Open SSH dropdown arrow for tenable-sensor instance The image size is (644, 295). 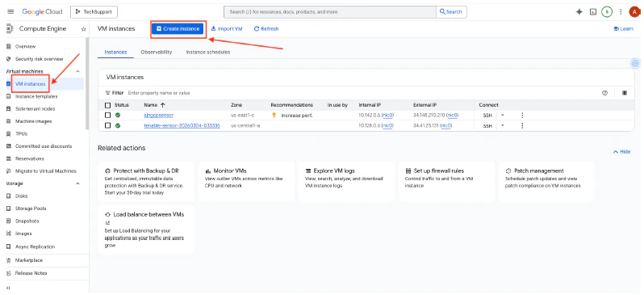click(503, 125)
